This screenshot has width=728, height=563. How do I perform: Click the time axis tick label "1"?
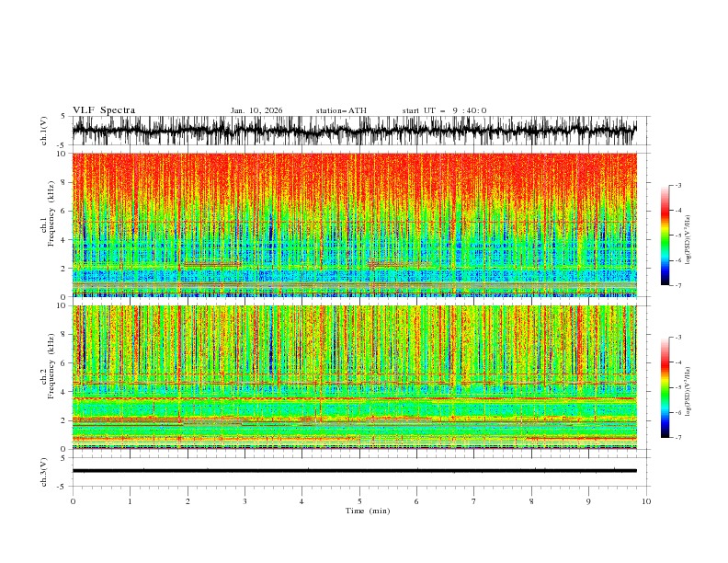130,501
